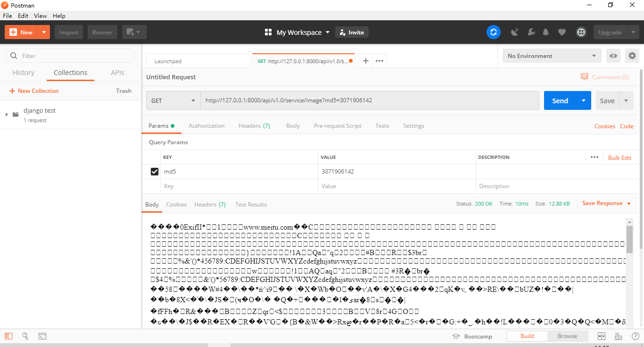Click the Cookies link near Code
Viewport: 644px width, 347px height.
click(x=605, y=126)
